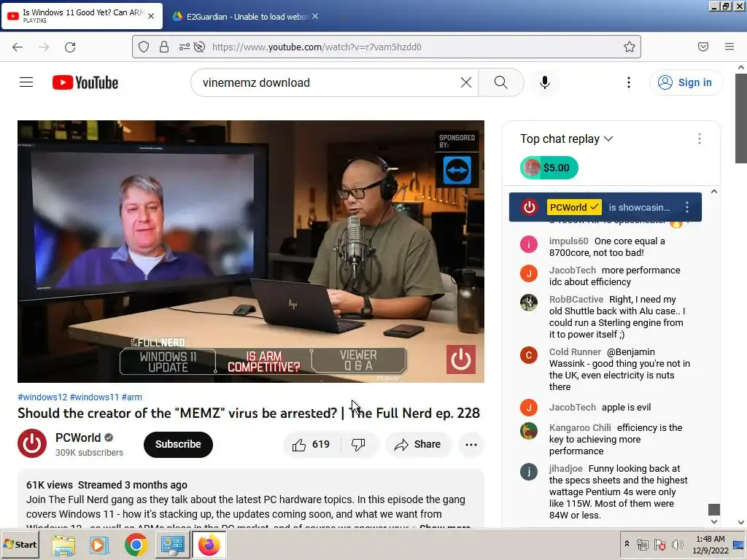Open Windows Explorer from the taskbar
The height and width of the screenshot is (560, 747).
(63, 545)
